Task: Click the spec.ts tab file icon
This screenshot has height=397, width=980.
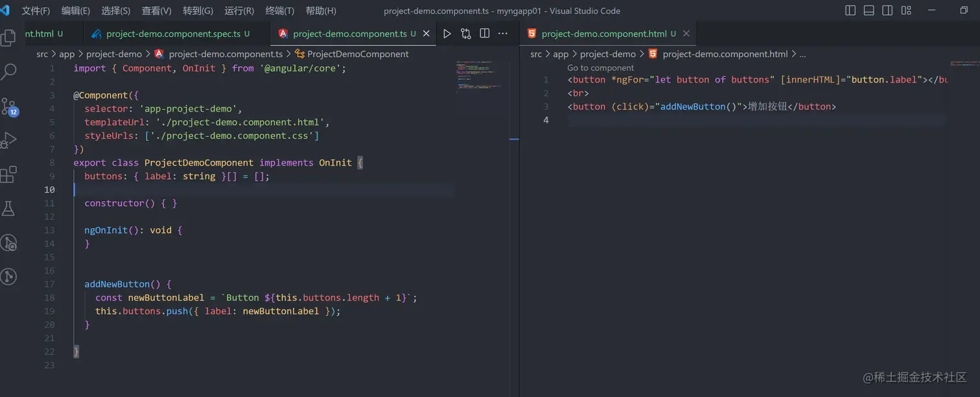Action: tap(97, 34)
